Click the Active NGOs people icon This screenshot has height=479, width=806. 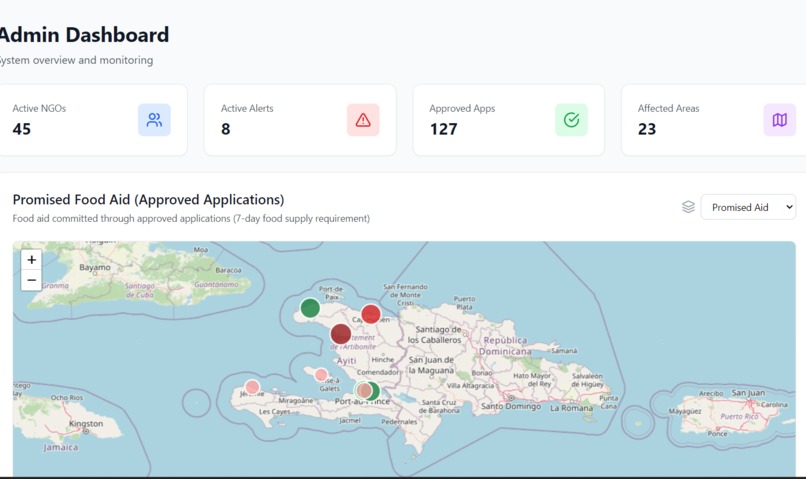pos(154,120)
